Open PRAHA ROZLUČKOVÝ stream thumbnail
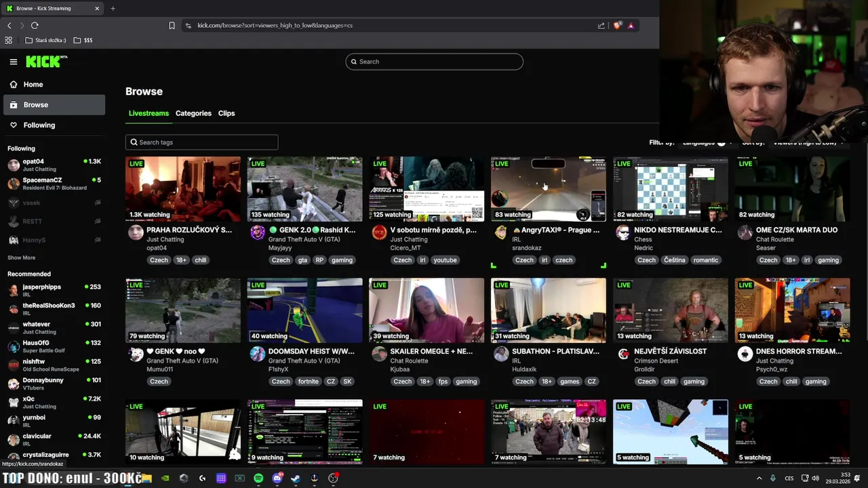The height and width of the screenshot is (488, 868). coord(182,189)
